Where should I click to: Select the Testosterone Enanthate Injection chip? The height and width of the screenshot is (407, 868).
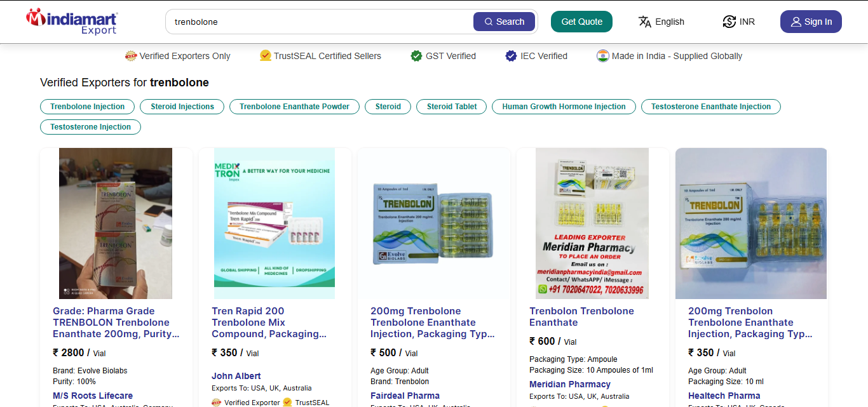pyautogui.click(x=711, y=107)
